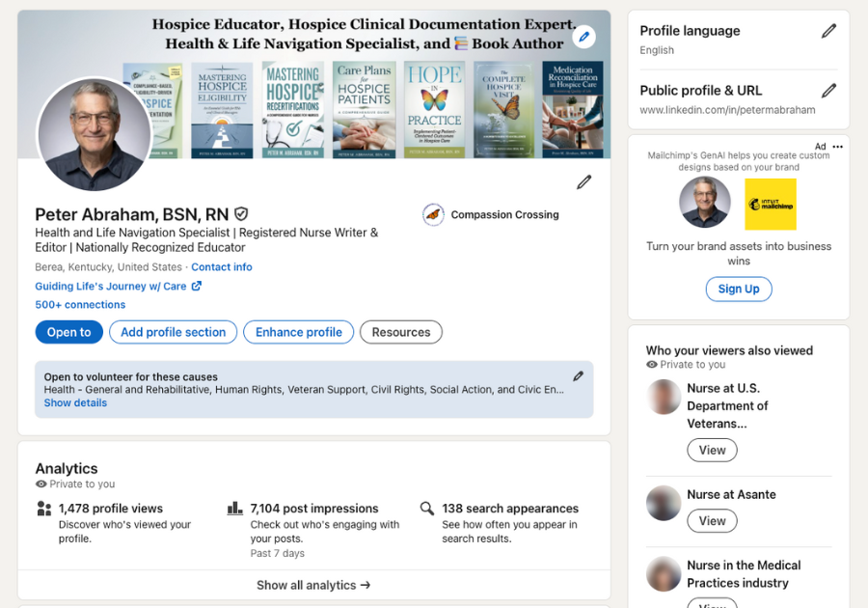Open the "Open to" dropdown
This screenshot has width=868, height=608.
coord(68,332)
